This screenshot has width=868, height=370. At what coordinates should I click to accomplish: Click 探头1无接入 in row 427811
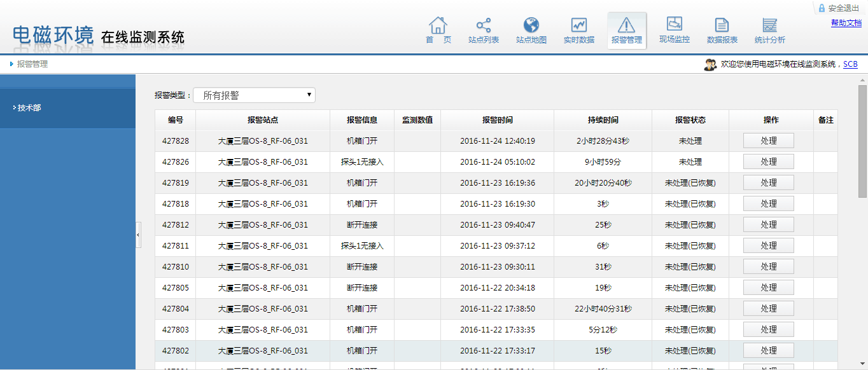pyautogui.click(x=362, y=245)
